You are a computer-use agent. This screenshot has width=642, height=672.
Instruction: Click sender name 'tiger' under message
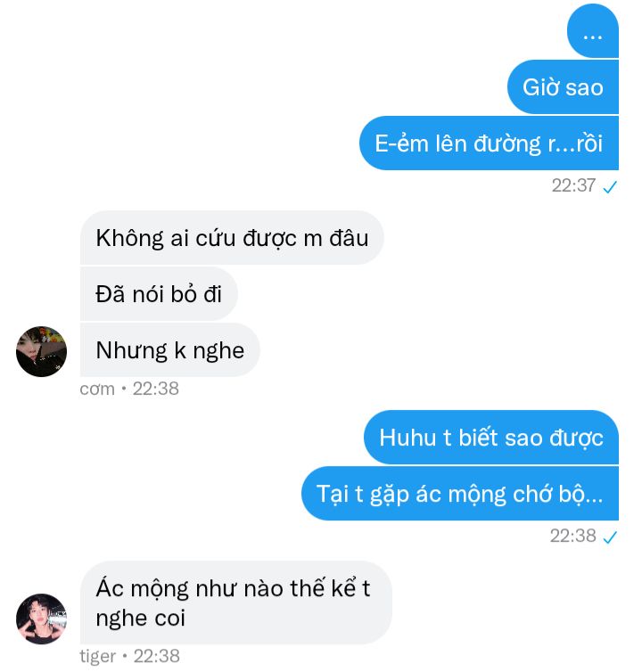pos(98,656)
